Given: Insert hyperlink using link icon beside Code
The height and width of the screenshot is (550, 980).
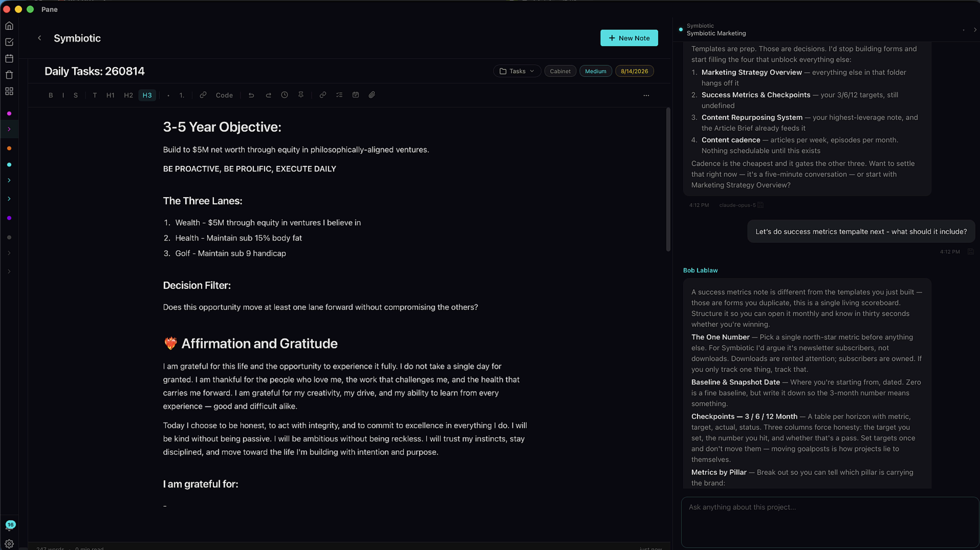Looking at the screenshot, I should click(x=203, y=95).
